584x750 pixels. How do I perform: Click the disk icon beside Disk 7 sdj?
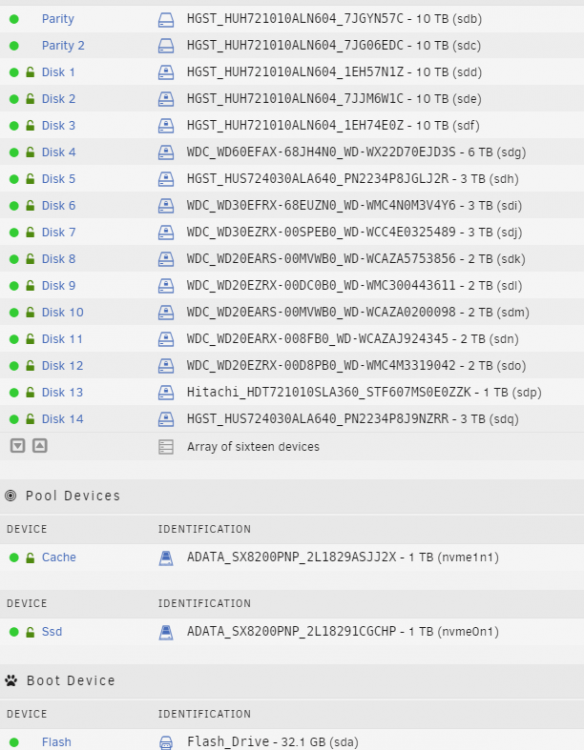[166, 233]
